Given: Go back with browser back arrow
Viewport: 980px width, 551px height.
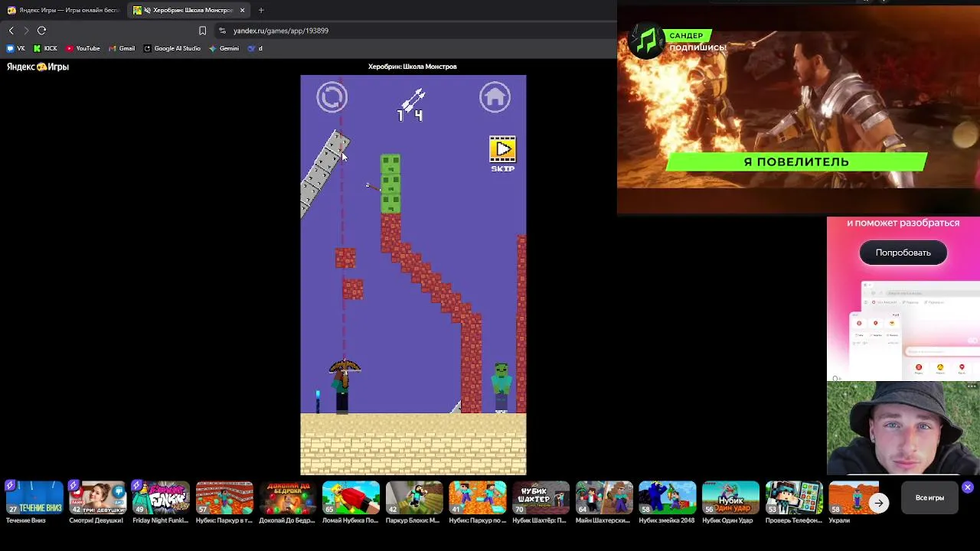Looking at the screenshot, I should (11, 31).
